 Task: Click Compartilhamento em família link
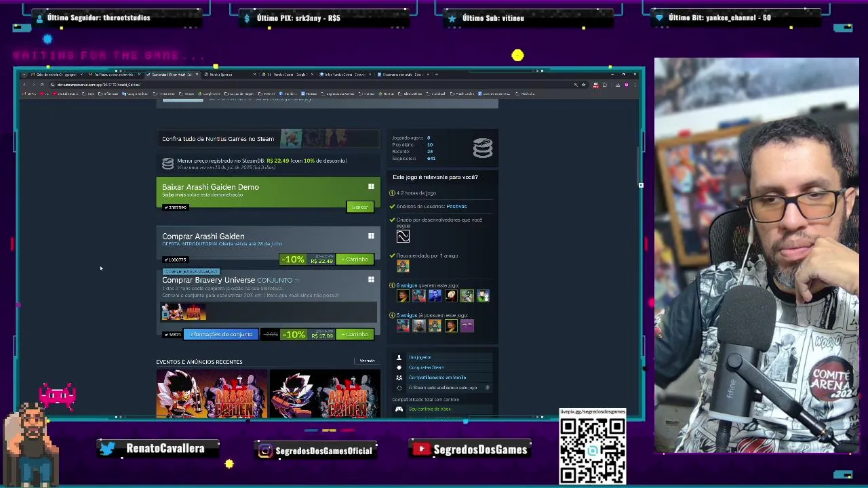click(x=437, y=378)
